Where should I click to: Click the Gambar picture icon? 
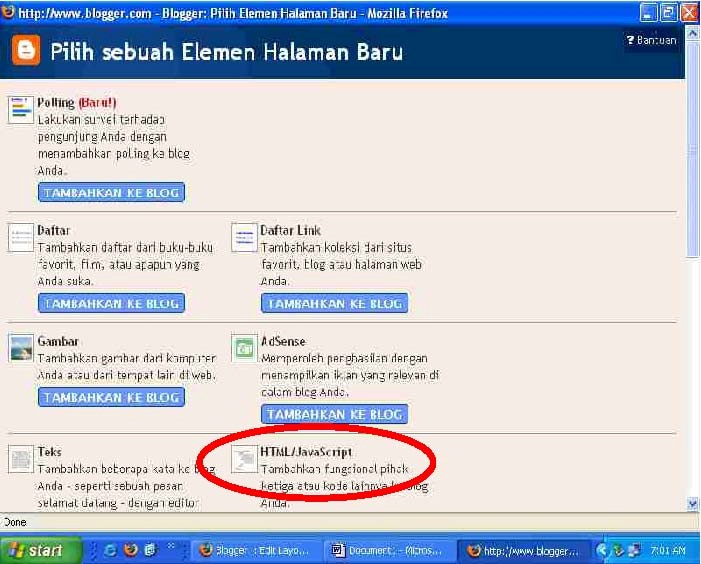pos(21,348)
